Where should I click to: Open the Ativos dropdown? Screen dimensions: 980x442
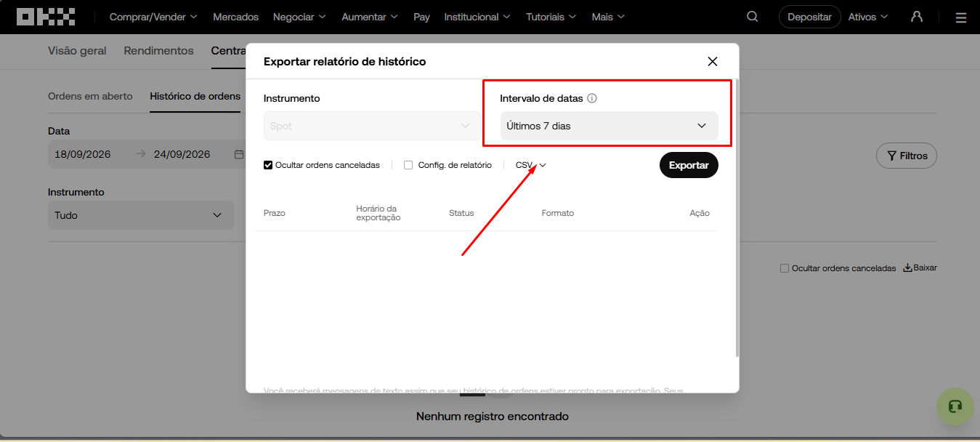(868, 17)
